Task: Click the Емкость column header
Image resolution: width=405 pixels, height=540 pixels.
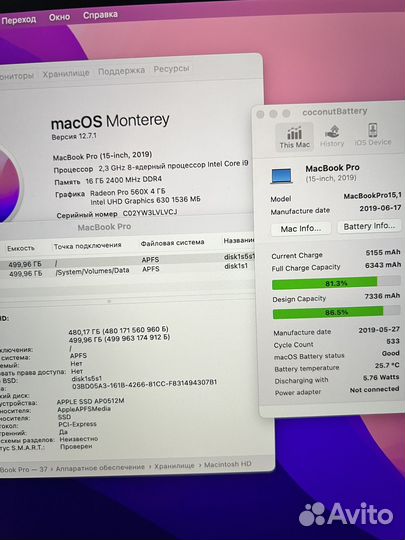Action: click(x=21, y=248)
